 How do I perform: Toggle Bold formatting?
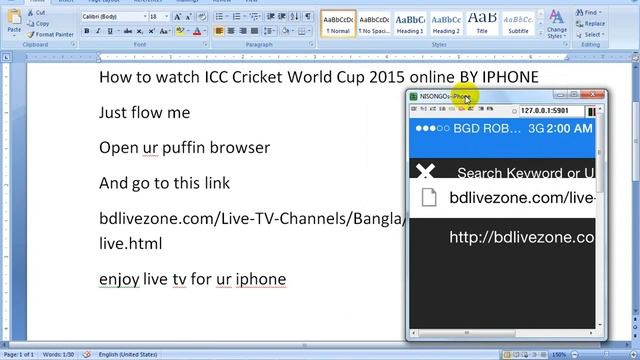(x=87, y=31)
